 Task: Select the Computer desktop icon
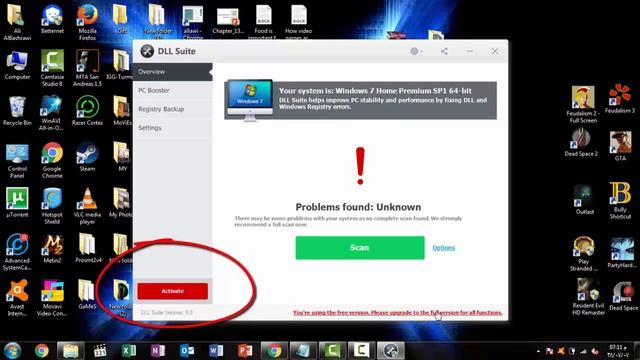pos(17,65)
